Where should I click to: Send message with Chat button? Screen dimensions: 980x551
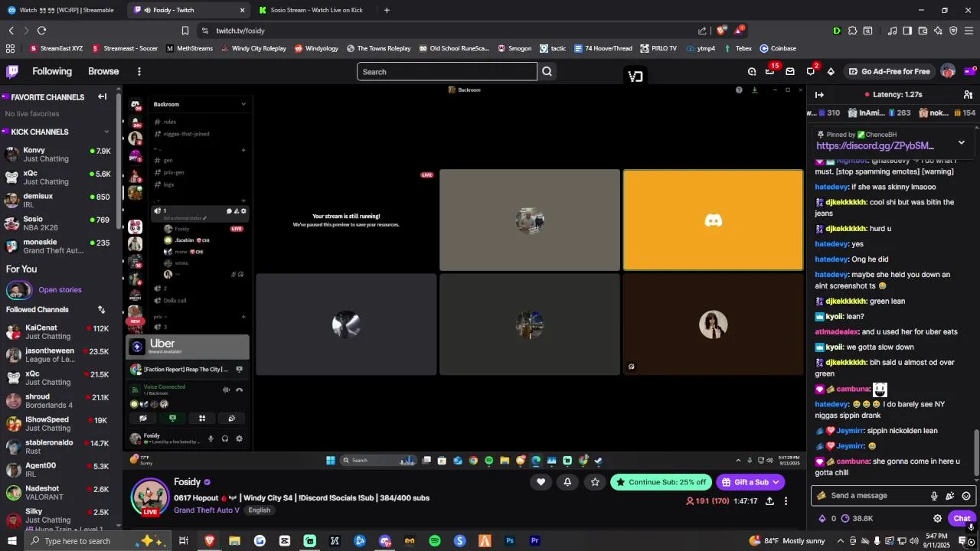click(962, 518)
